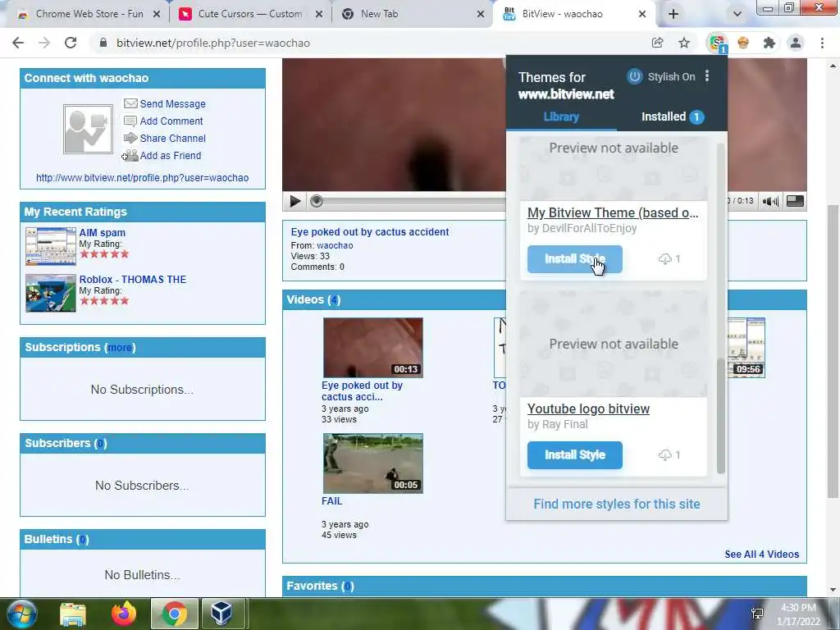Install the Youtube logo bitview style

click(x=575, y=454)
